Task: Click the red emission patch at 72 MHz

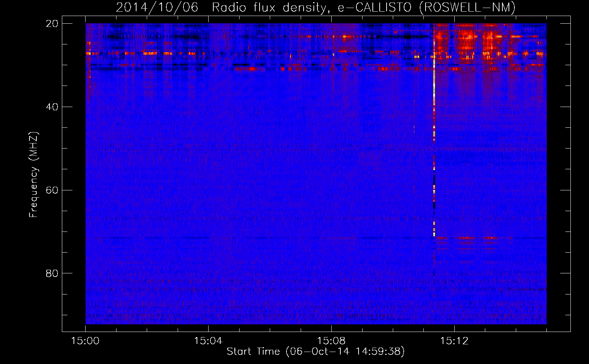Action: (x=467, y=238)
